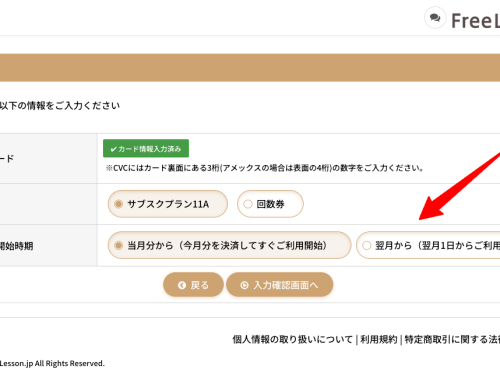Click the green カード情報入力済み badge
The image size is (500, 383).
tap(146, 148)
